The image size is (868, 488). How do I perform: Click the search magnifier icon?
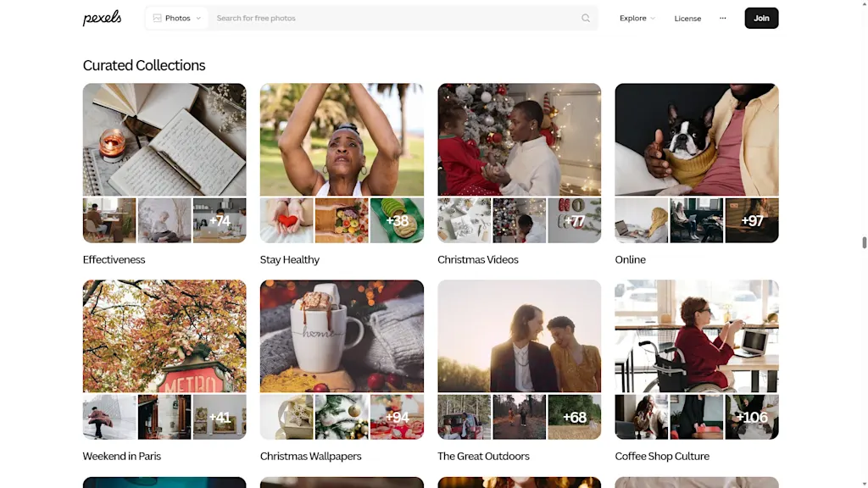click(585, 18)
